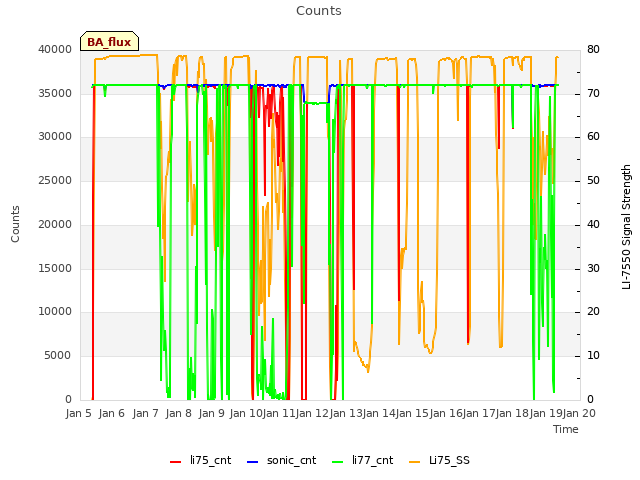Click the 10 right axis value
Screen dimensions: 640x480
pyautogui.click(x=593, y=356)
